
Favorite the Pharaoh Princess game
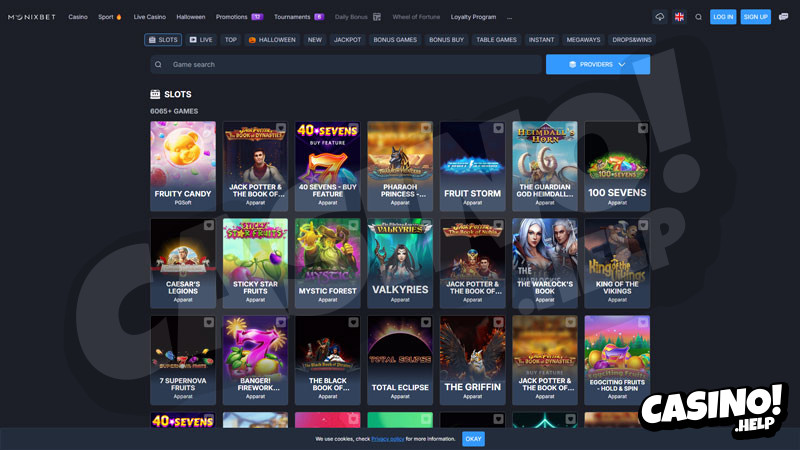point(426,128)
